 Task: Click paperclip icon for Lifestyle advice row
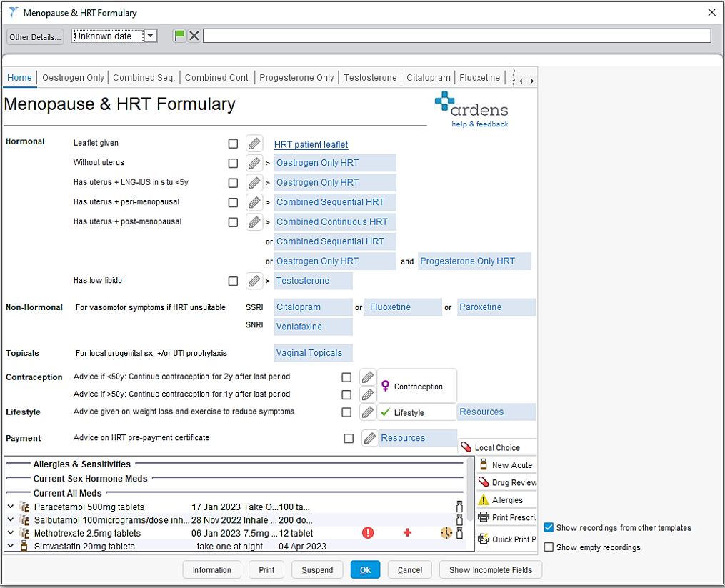(368, 412)
